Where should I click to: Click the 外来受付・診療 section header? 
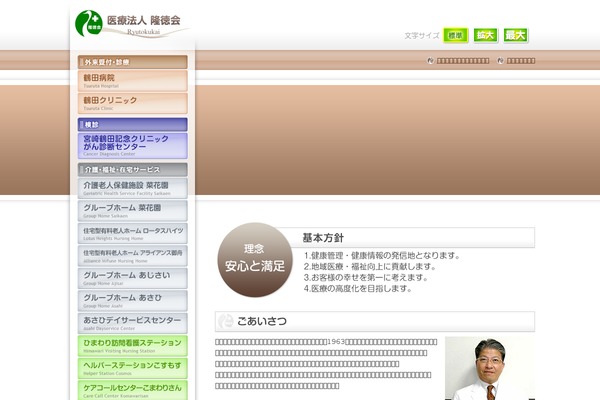tap(132, 62)
